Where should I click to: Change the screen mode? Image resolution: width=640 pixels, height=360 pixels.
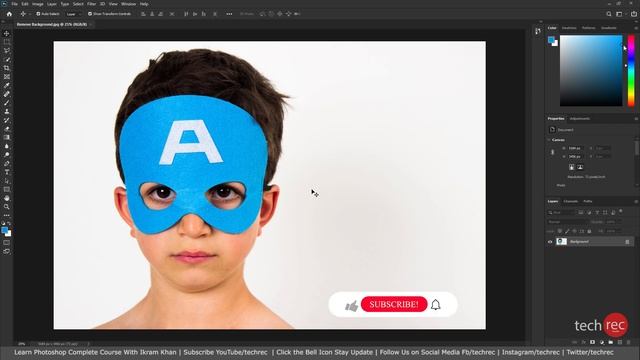coord(7,251)
